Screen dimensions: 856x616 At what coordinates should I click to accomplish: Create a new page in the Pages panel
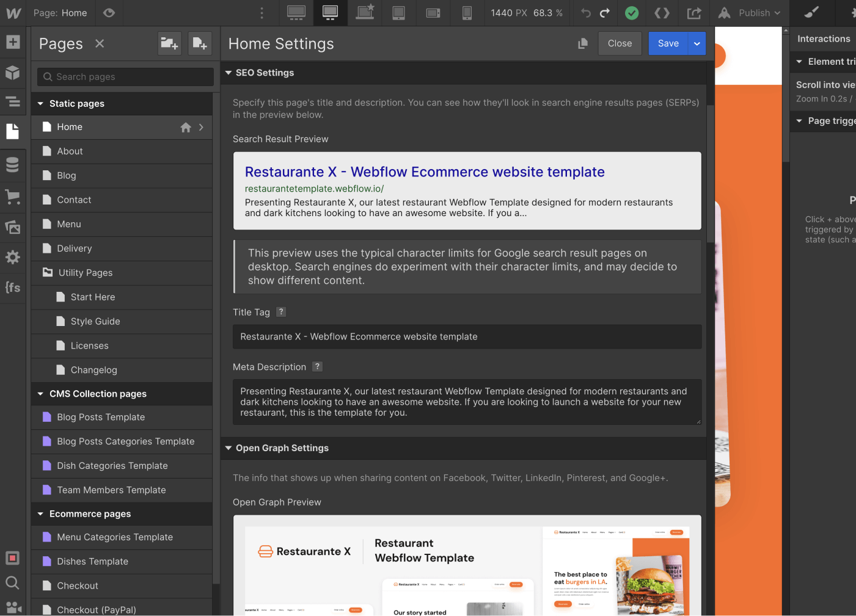[x=200, y=43]
